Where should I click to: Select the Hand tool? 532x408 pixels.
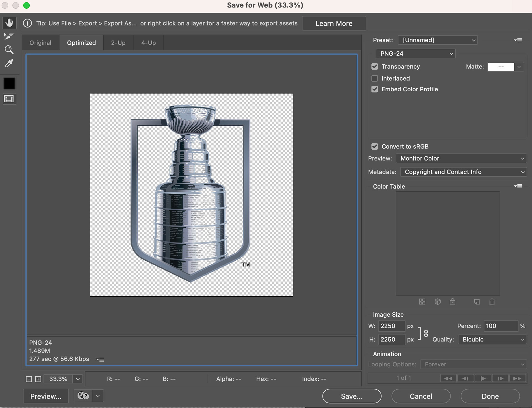9,23
